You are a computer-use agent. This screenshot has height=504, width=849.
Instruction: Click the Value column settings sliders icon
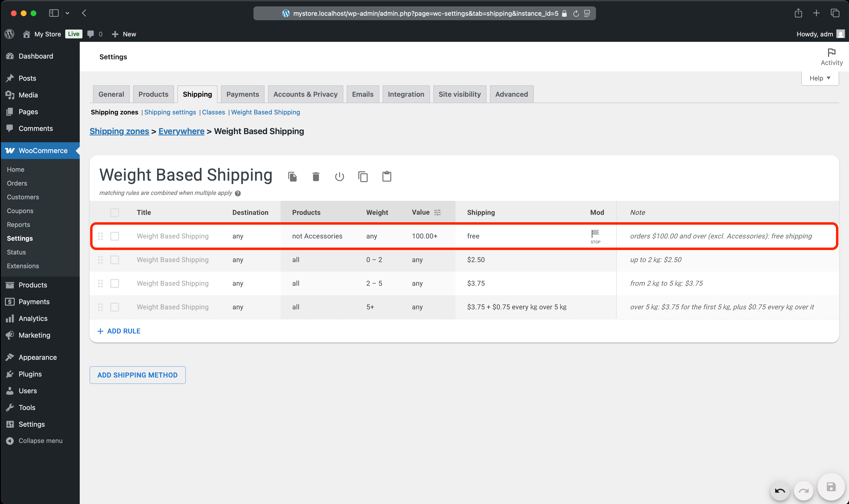(x=437, y=213)
